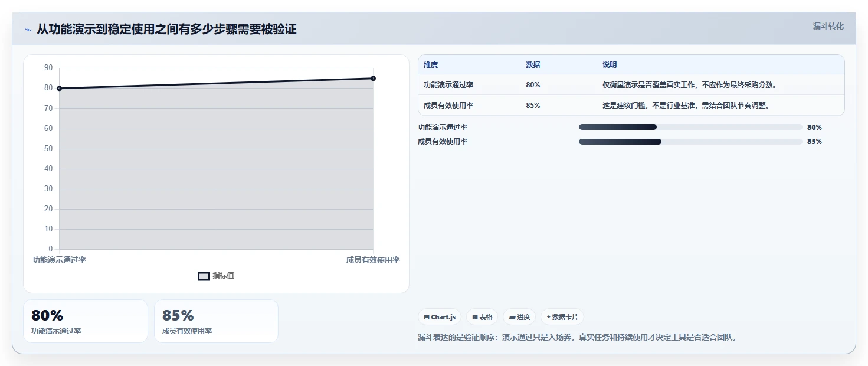Viewport: 868px width, 366px height.
Task: Click the y-axis tick 0
Action: coord(51,249)
